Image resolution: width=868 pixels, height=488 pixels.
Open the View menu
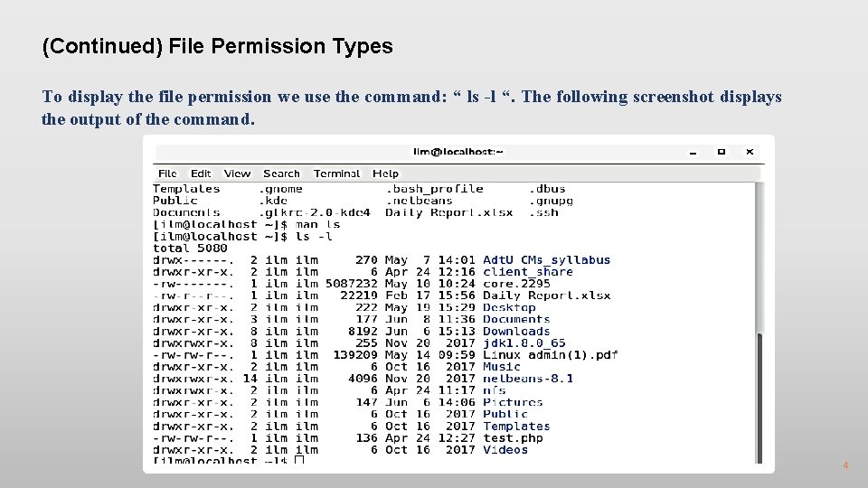tap(237, 174)
